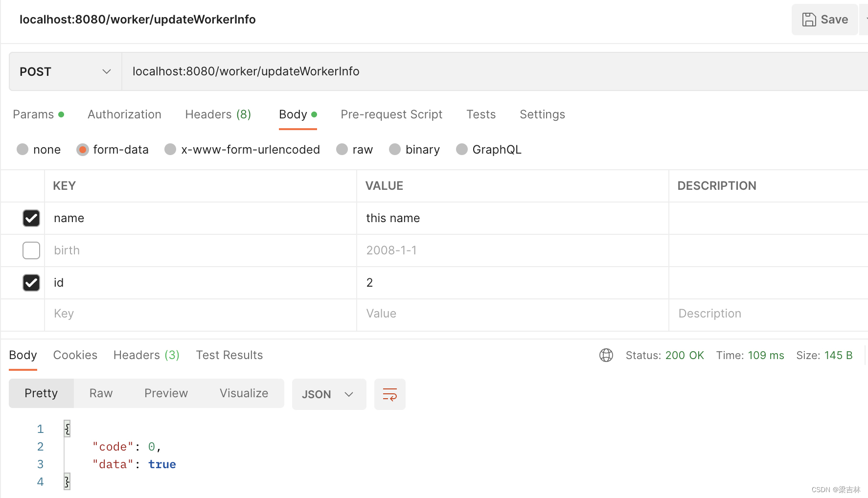
Task: Open the response Cookies tab
Action: tap(75, 355)
